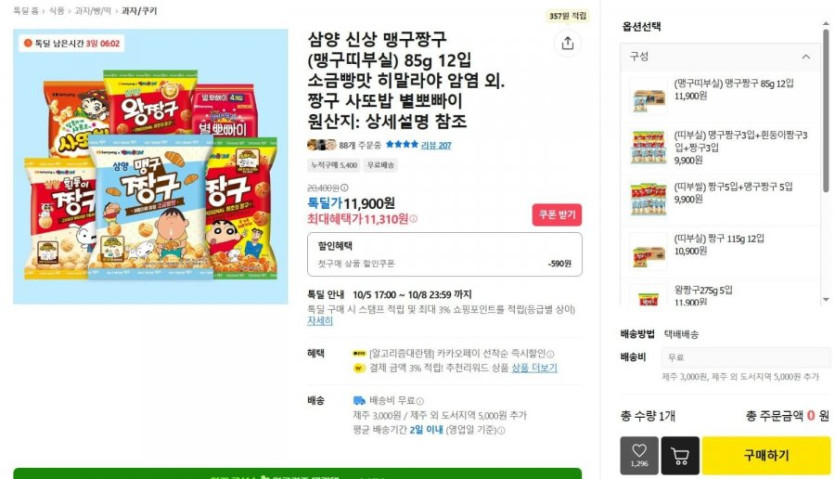835x479 pixels.
Task: Click the yellow 구매하기 button
Action: point(766,456)
